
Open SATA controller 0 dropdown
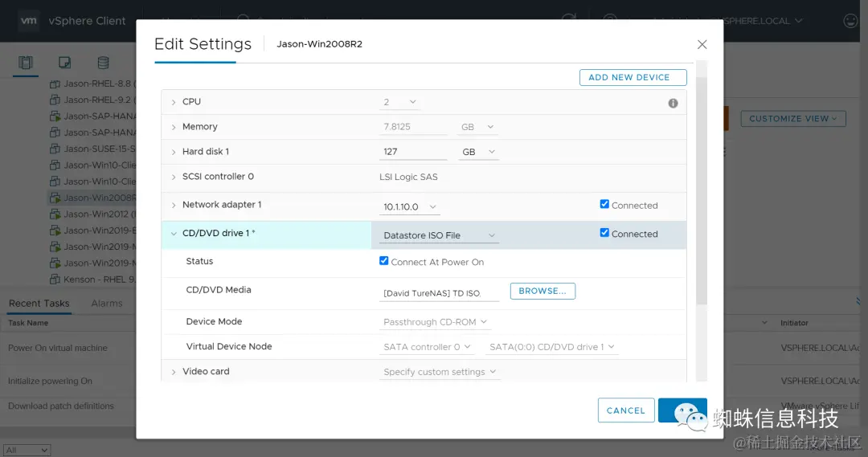(x=426, y=347)
